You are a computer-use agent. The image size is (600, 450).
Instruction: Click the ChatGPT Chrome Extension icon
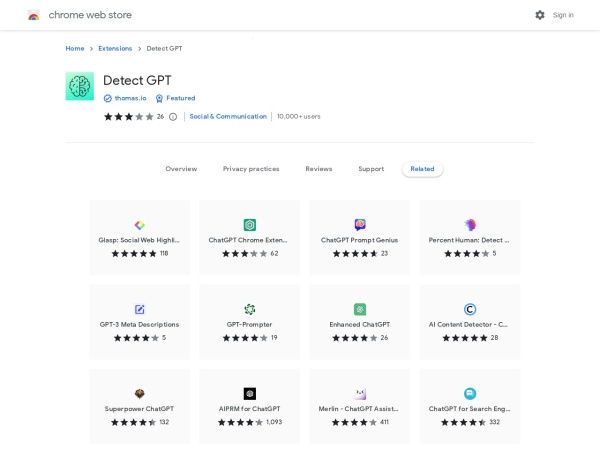pyautogui.click(x=249, y=225)
